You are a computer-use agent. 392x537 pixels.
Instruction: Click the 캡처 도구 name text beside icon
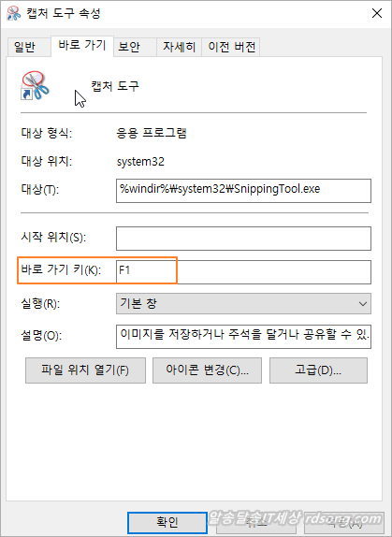[x=115, y=86]
